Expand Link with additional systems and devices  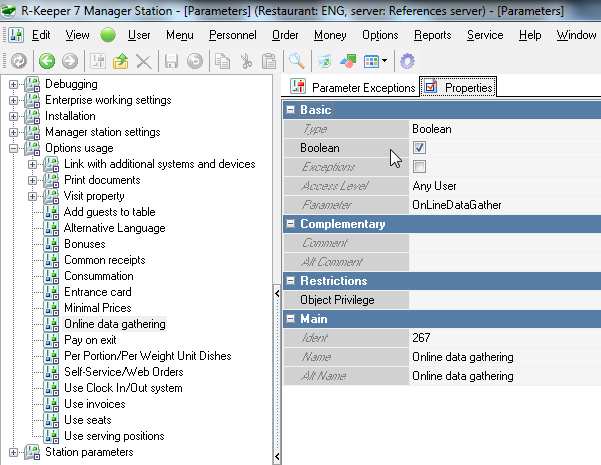[x=33, y=164]
